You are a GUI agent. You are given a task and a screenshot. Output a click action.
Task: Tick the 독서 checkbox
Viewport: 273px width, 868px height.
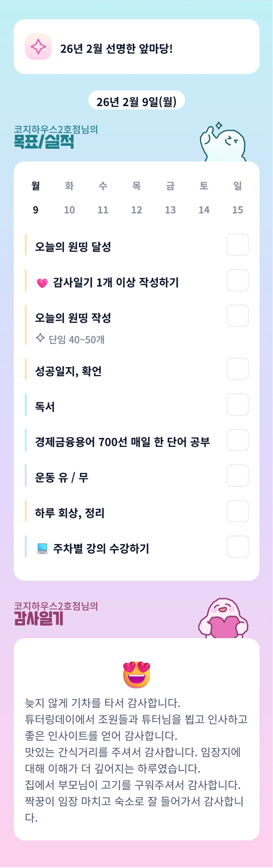[237, 405]
